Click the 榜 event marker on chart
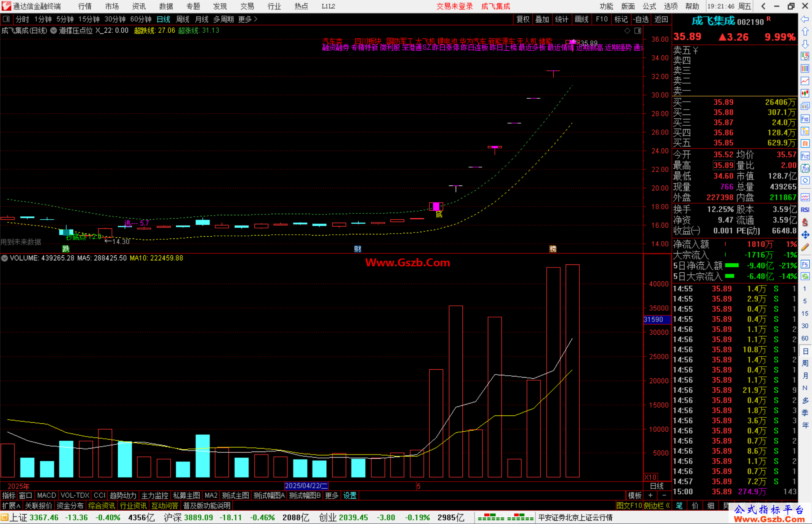812x524 pixels. [x=553, y=249]
